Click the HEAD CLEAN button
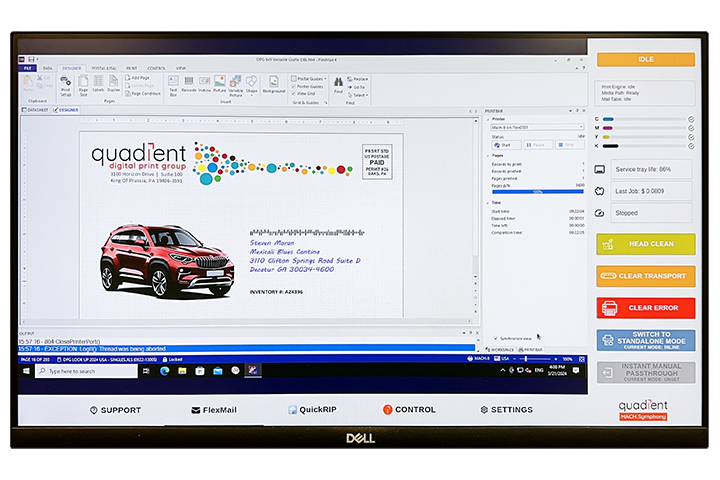This screenshot has height=480, width=720. (x=646, y=244)
